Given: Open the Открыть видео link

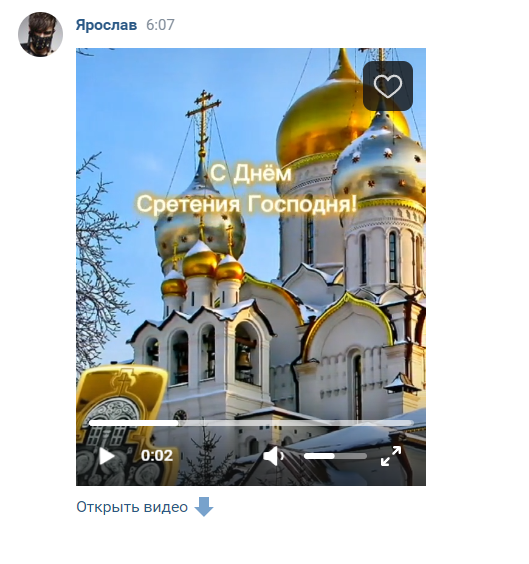Looking at the screenshot, I should pyautogui.click(x=132, y=507).
